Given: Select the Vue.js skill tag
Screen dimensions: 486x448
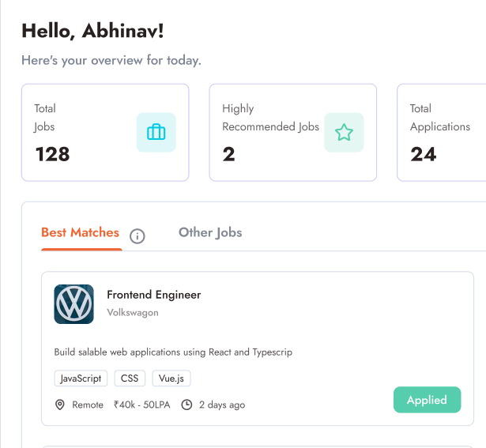Looking at the screenshot, I should (171, 378).
